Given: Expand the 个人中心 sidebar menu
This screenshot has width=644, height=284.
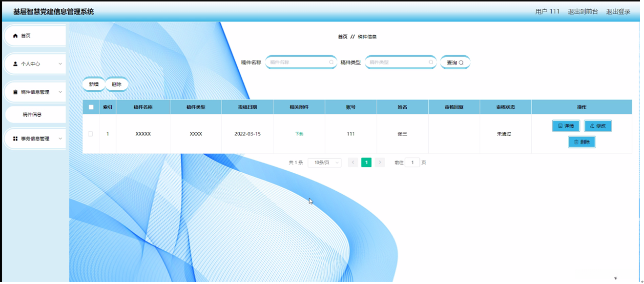Looking at the screenshot, I should click(x=34, y=64).
